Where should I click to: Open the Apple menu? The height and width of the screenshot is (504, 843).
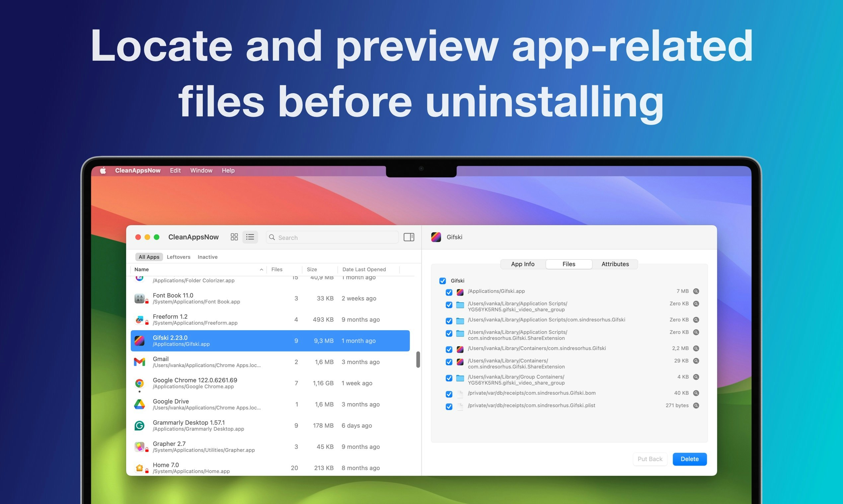point(103,170)
